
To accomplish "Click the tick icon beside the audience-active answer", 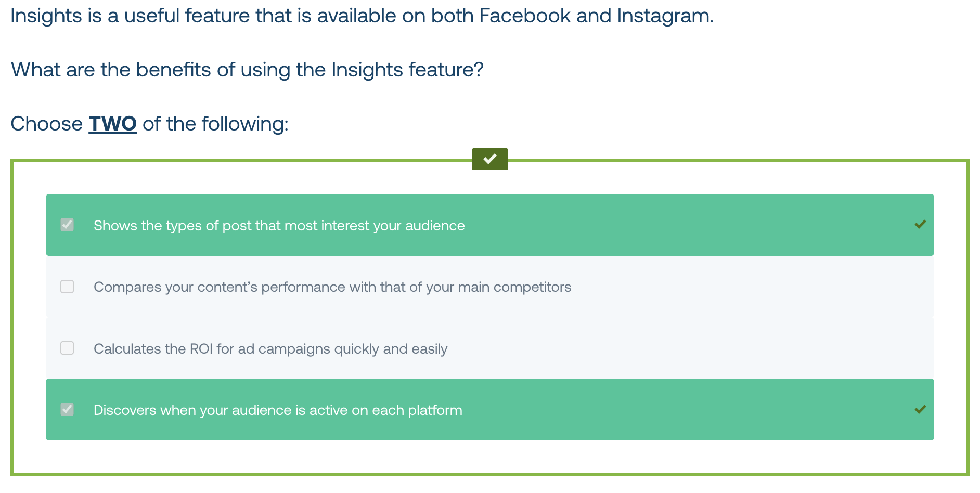I will point(920,410).
